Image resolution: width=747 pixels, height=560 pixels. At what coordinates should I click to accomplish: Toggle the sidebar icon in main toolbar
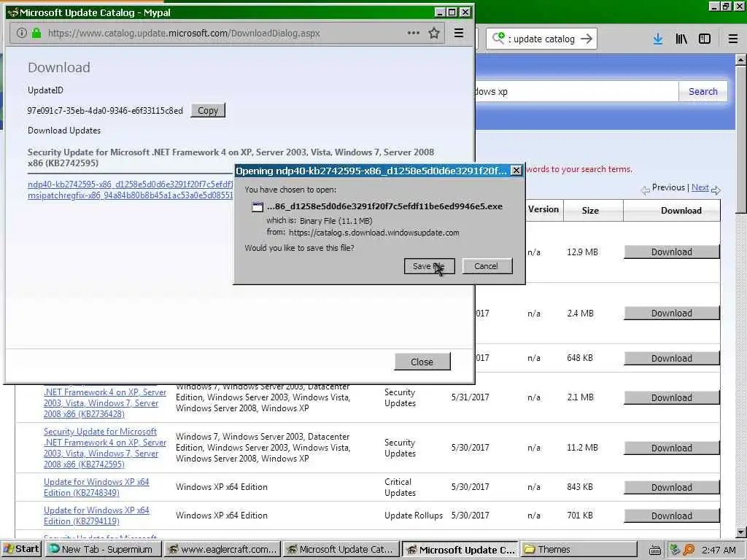tap(705, 39)
